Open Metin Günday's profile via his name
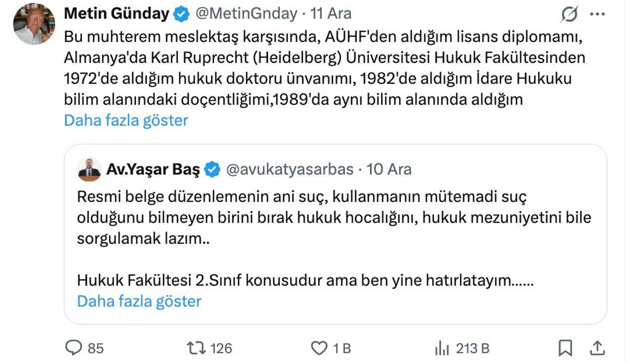This screenshot has height=362, width=644. click(x=116, y=14)
